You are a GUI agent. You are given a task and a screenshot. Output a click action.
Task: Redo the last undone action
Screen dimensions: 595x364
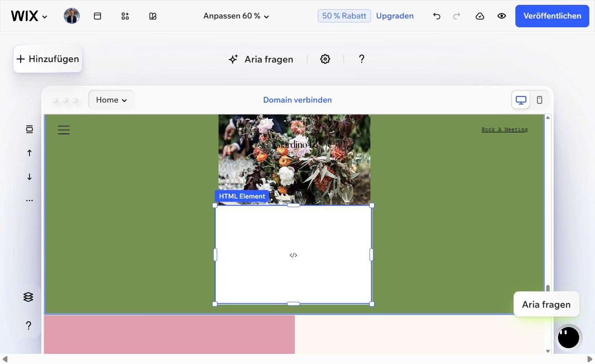click(x=457, y=16)
